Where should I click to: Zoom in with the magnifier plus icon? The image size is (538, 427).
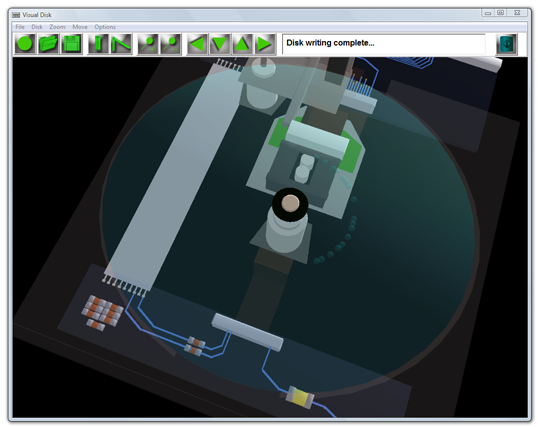(x=148, y=44)
